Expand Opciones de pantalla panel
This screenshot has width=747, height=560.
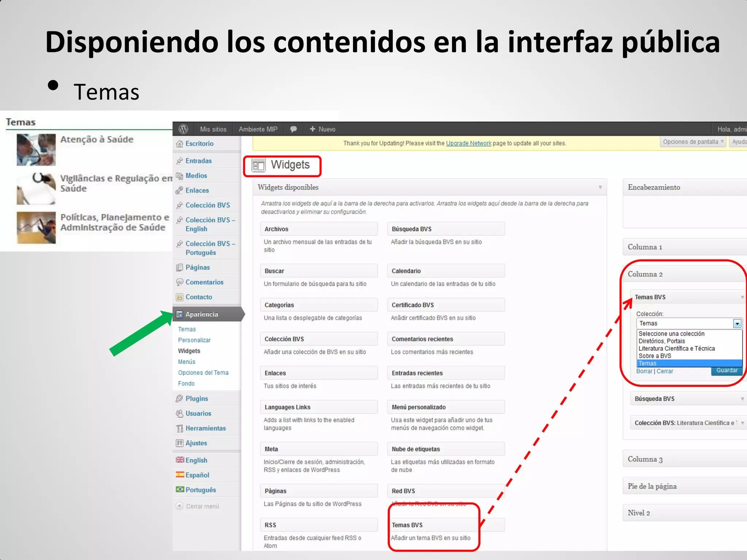[x=693, y=142]
